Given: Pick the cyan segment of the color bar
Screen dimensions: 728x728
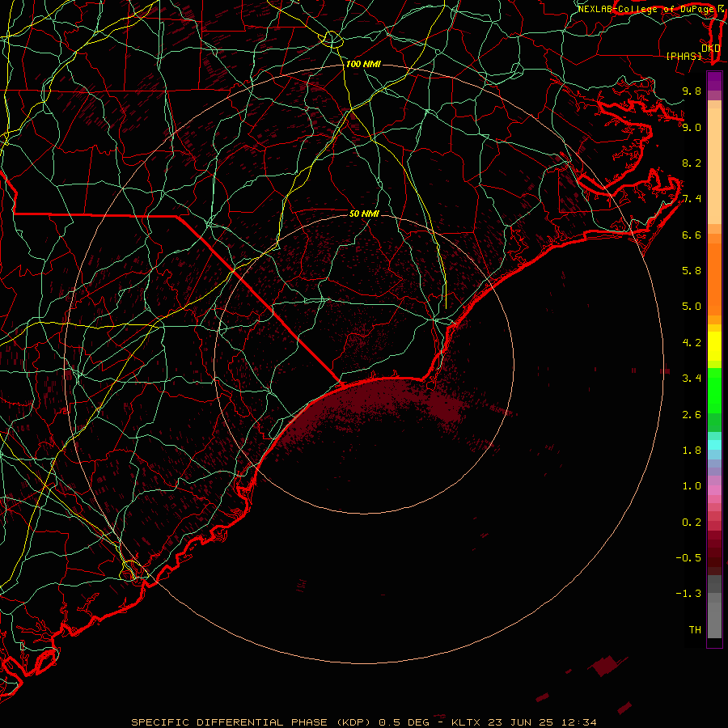Looking at the screenshot, I should [714, 445].
